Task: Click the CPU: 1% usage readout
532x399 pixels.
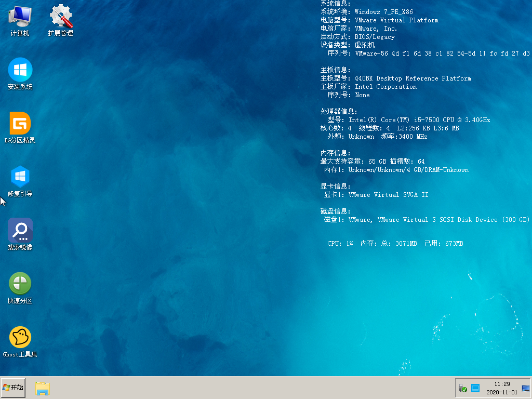Action: pos(340,244)
